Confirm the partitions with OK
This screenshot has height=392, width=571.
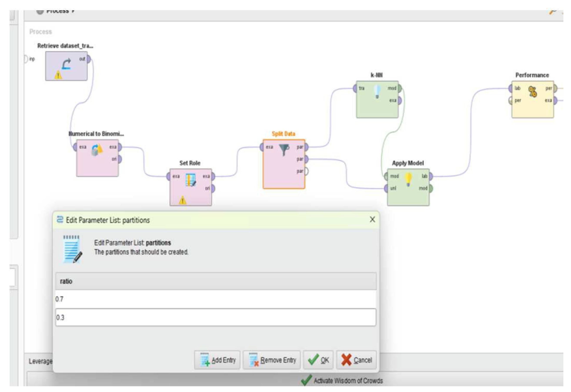[x=318, y=360]
